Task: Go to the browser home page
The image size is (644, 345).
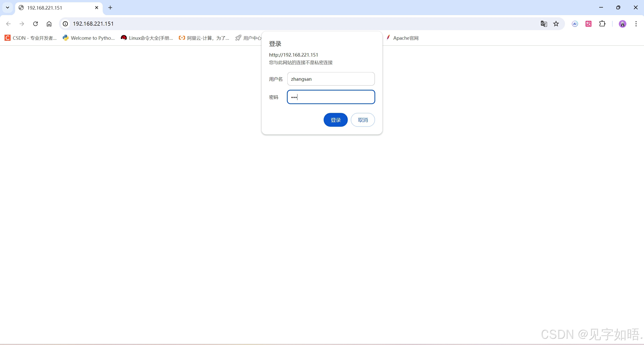Action: [49, 24]
